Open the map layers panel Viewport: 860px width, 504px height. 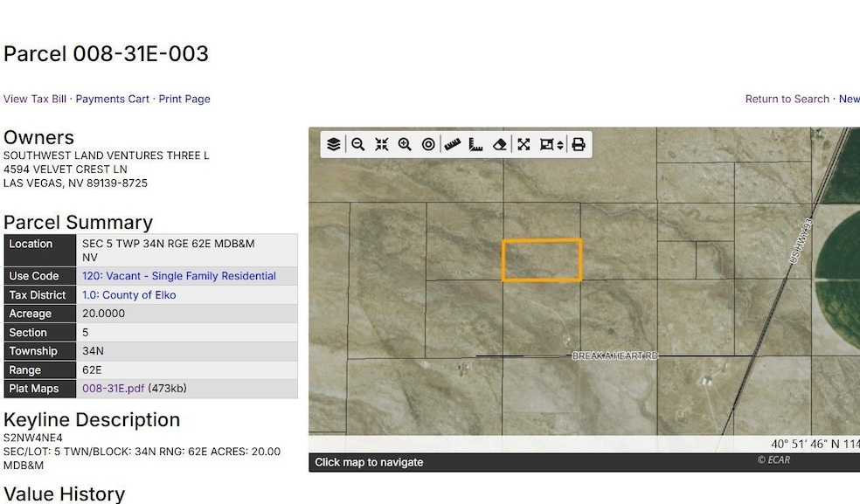(x=334, y=145)
